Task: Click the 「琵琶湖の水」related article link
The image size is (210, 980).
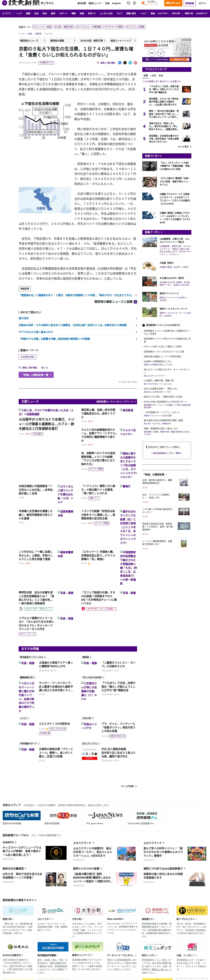Action: [77, 295]
